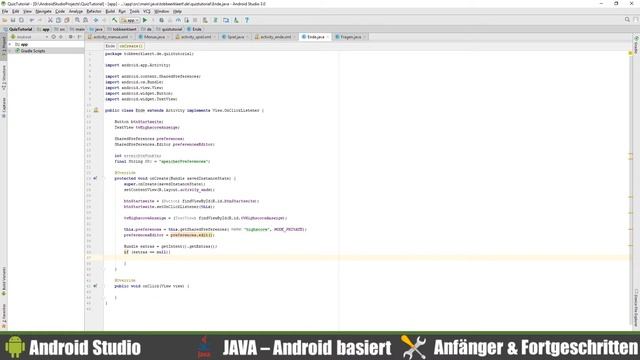The height and width of the screenshot is (360, 640).
Task: Click the locate-file target icon in Project panel
Action: click(53, 37)
